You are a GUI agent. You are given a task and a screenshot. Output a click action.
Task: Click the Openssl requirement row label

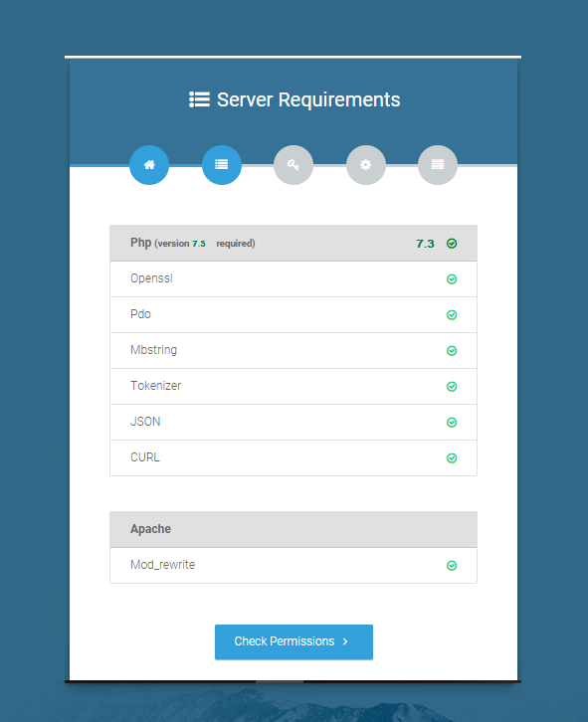[x=151, y=278]
